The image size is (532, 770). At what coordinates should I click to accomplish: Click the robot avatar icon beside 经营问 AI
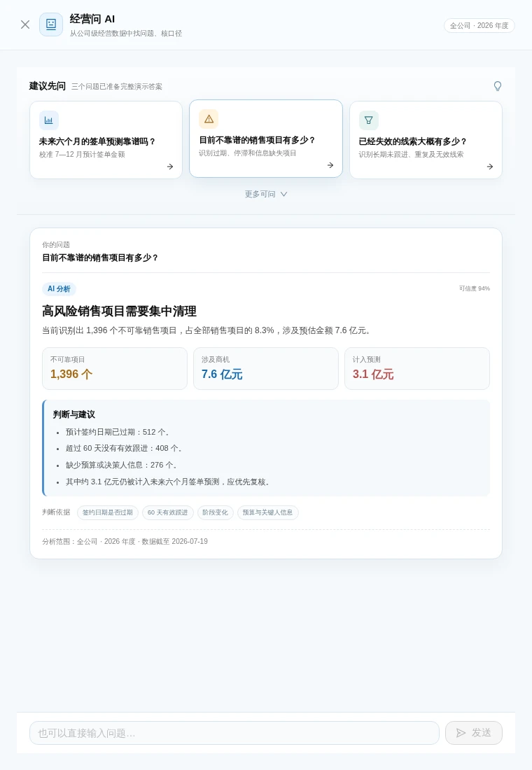[x=51, y=24]
